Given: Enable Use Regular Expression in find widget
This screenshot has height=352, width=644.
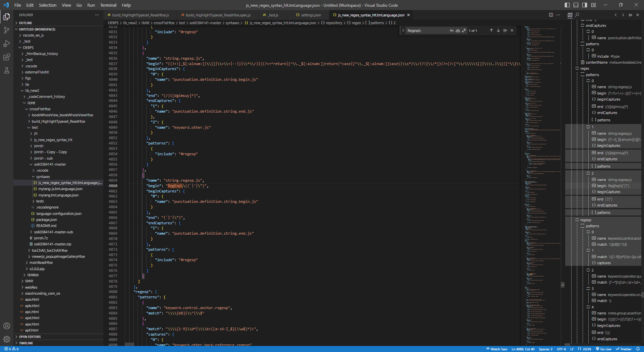Looking at the screenshot, I should [x=464, y=30].
